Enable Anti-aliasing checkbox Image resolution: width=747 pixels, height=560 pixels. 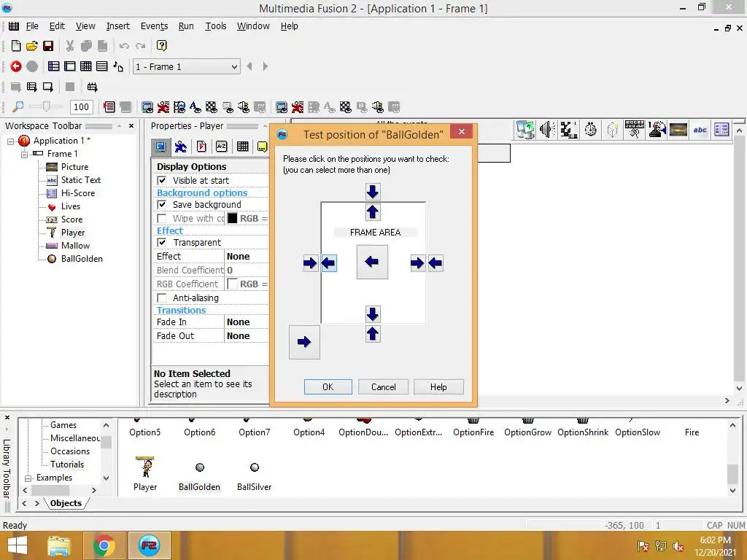[x=162, y=298]
